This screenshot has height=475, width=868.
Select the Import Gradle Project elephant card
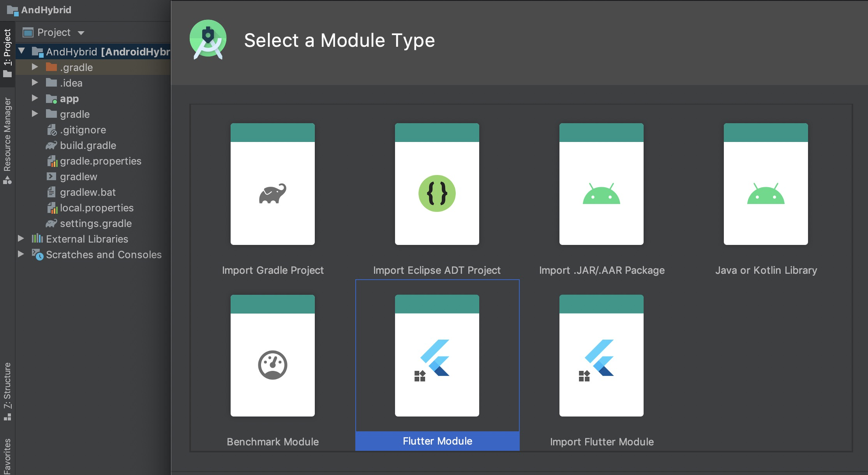tap(273, 184)
